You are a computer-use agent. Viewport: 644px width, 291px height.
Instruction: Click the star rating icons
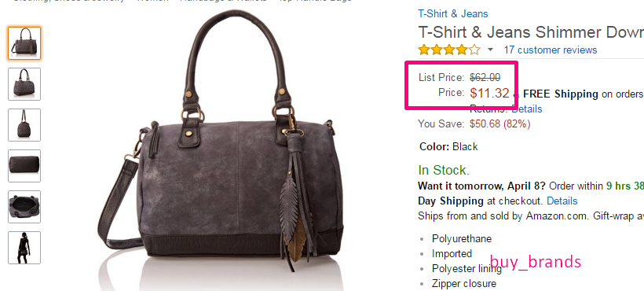(449, 50)
